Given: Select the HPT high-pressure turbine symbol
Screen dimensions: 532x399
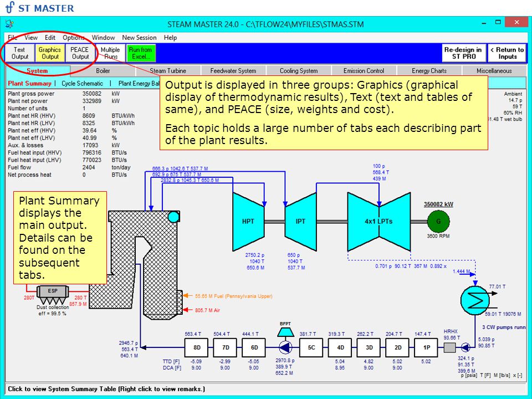Looking at the screenshot, I should (x=248, y=222).
